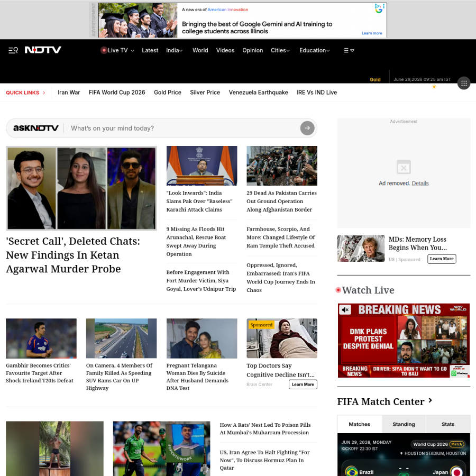Click the Quick Links arrow icon
Image resolution: width=476 pixels, height=476 pixels.
point(44,93)
